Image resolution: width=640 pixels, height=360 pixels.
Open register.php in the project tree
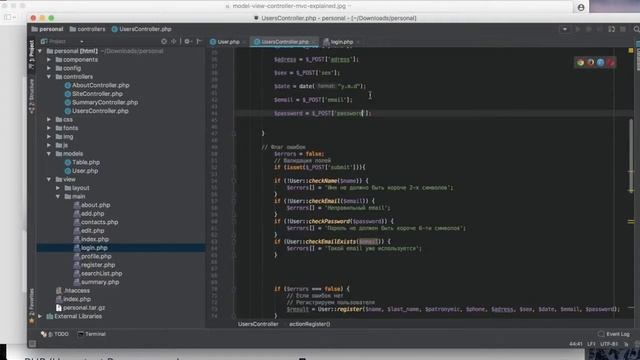pyautogui.click(x=94, y=265)
